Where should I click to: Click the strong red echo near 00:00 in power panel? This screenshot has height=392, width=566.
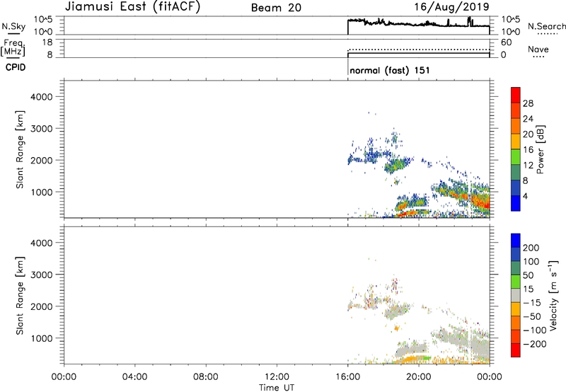482,201
